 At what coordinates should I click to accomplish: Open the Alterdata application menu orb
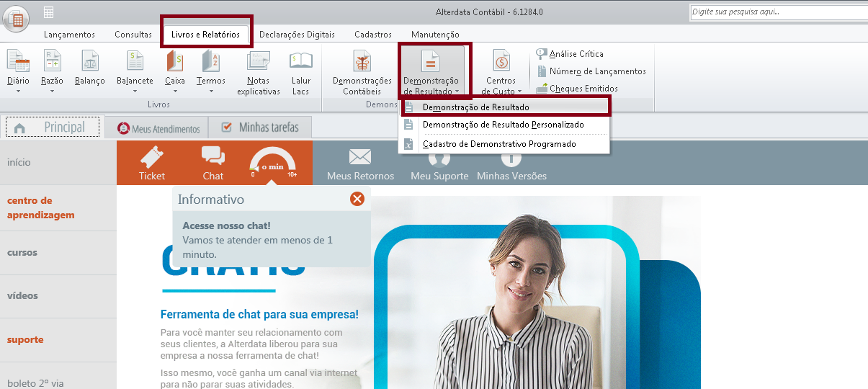click(16, 18)
